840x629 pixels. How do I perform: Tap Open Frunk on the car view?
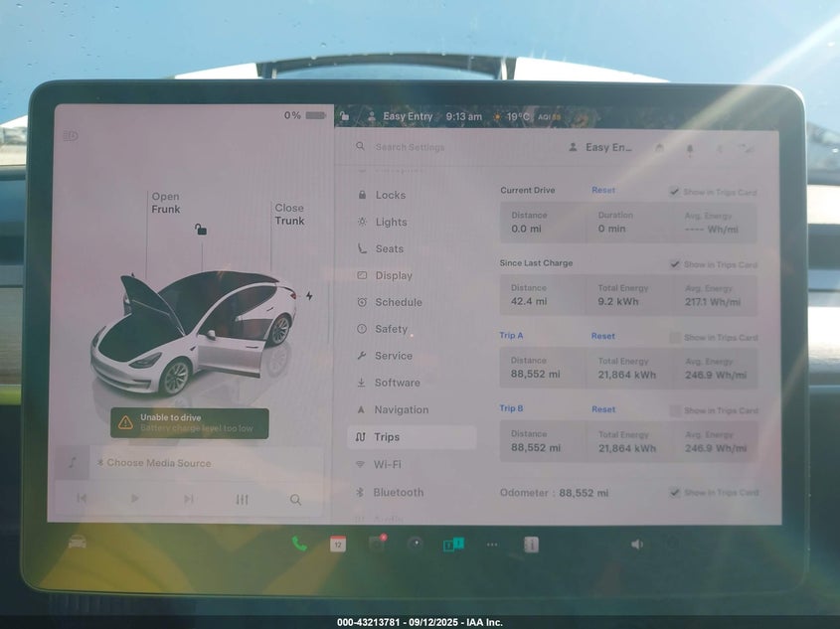click(166, 204)
